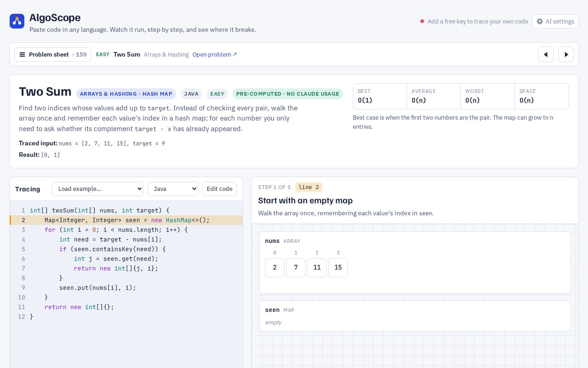Click the SPACE O(n) complexity cell
The height and width of the screenshot is (368, 588).
542,96
